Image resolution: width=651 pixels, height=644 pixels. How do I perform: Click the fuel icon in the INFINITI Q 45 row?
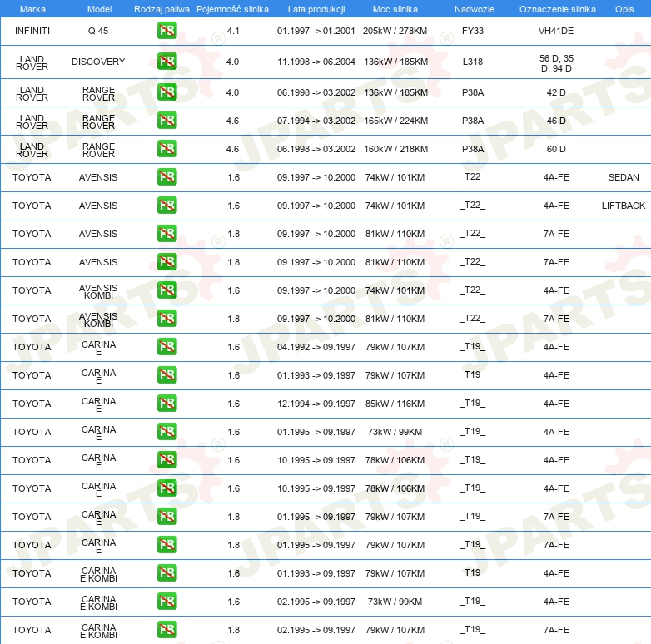(166, 30)
